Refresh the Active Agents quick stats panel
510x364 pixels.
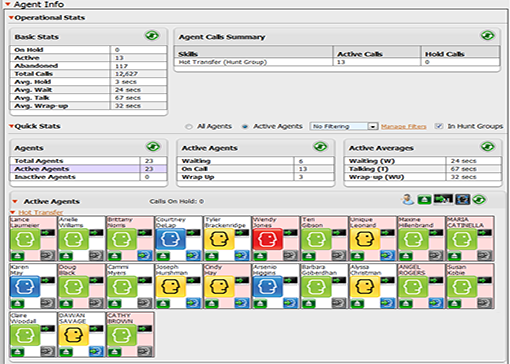320,147
